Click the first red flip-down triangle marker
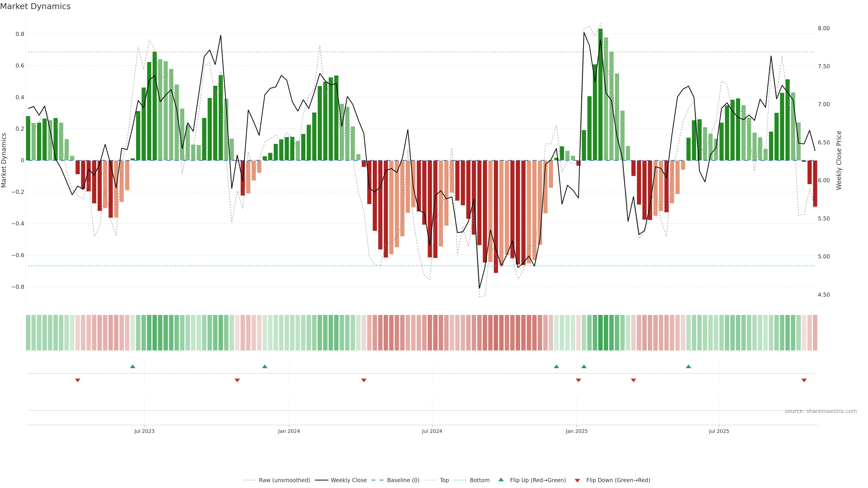 pyautogui.click(x=78, y=380)
